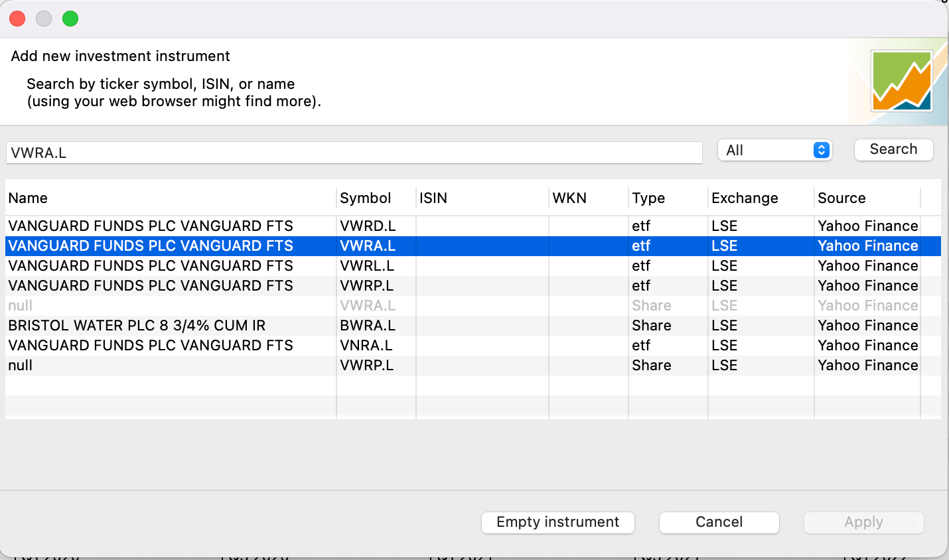Image resolution: width=949 pixels, height=560 pixels.
Task: Click the greyed-out null name cell
Action: coord(20,305)
